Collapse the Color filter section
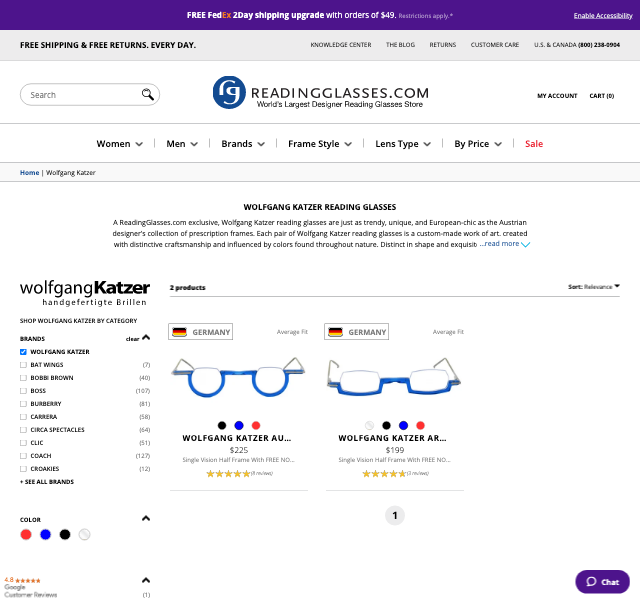The height and width of the screenshot is (600, 640). pos(146,518)
